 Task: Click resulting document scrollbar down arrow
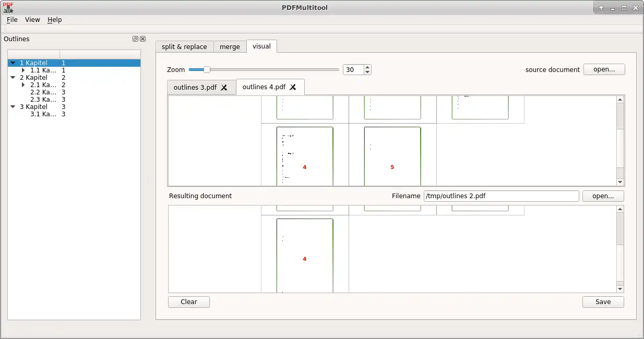tap(620, 289)
